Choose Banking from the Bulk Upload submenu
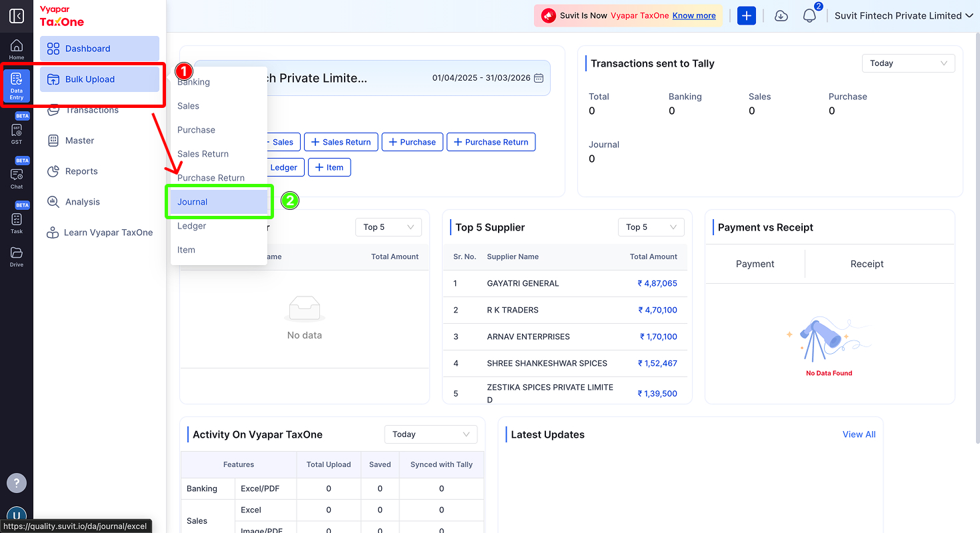980x533 pixels. click(219, 82)
